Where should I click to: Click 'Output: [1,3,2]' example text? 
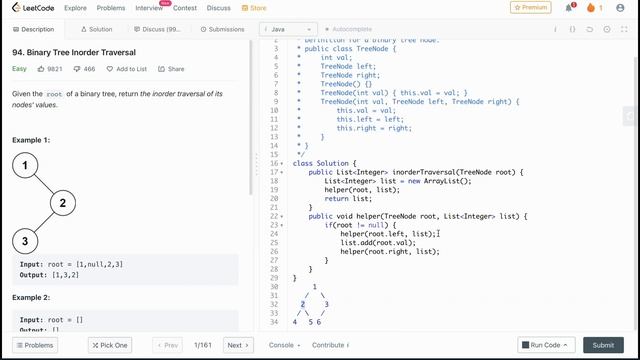(x=49, y=276)
